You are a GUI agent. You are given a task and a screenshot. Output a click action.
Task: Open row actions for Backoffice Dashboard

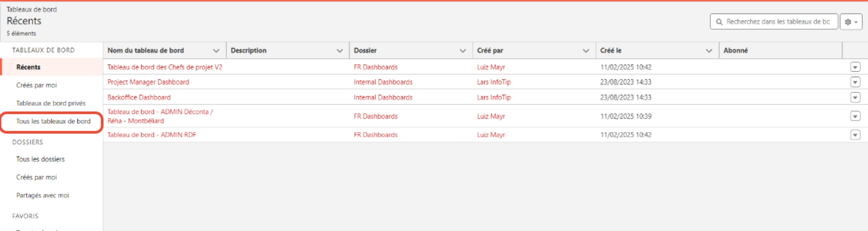855,97
